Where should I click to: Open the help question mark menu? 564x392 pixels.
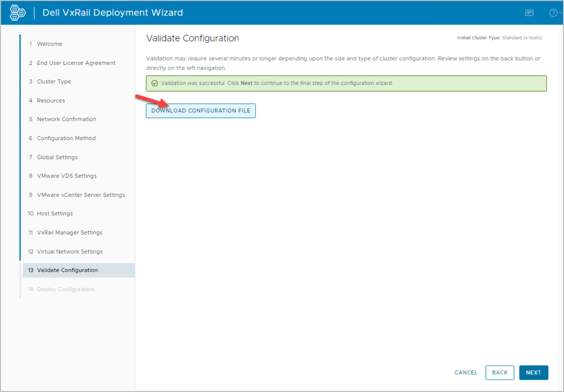point(554,13)
